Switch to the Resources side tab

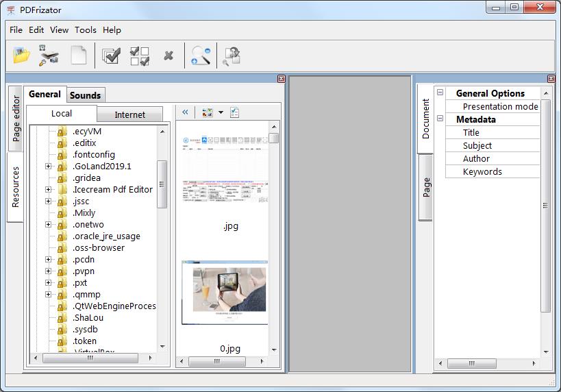coord(15,187)
